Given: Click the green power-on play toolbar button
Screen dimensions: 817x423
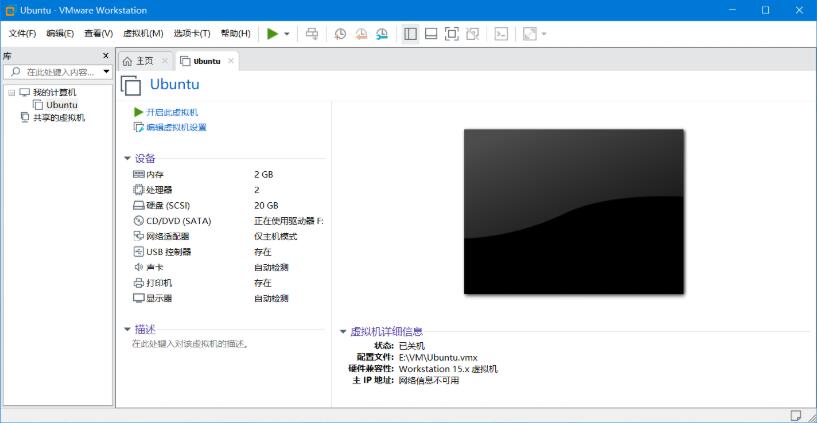Looking at the screenshot, I should coord(272,34).
